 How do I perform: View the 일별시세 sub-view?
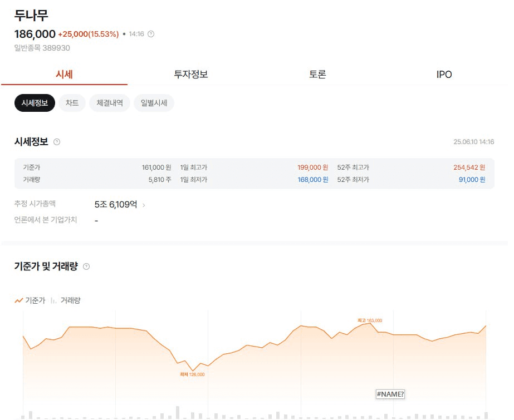point(154,103)
